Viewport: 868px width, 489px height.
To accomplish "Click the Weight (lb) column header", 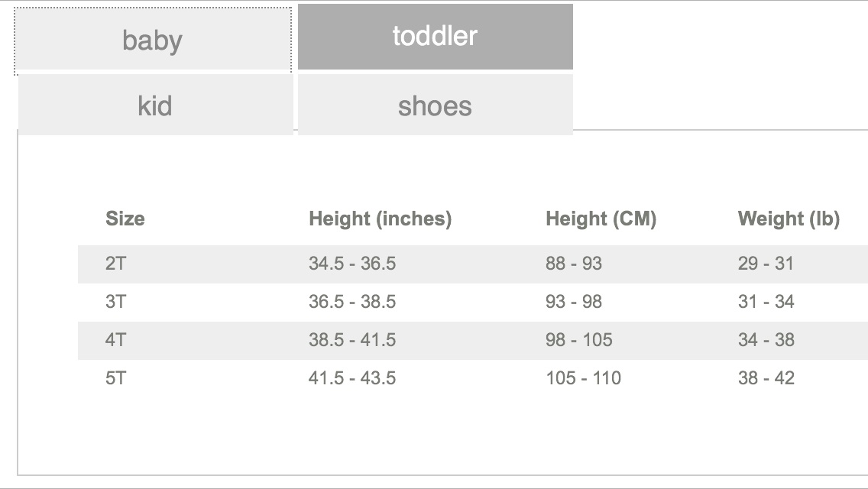I will [x=789, y=219].
